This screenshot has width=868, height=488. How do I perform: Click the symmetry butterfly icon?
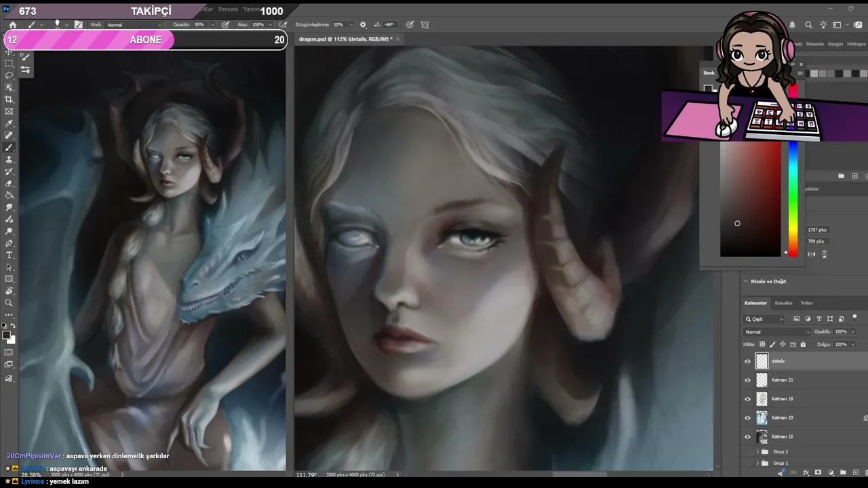425,24
